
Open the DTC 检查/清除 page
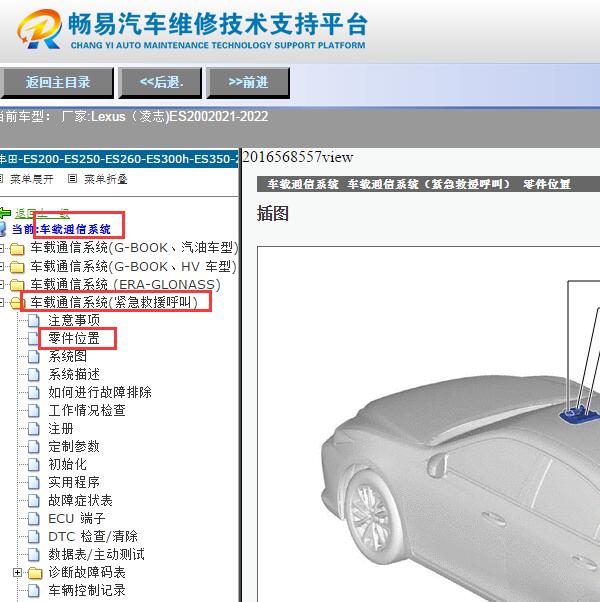tap(93, 536)
